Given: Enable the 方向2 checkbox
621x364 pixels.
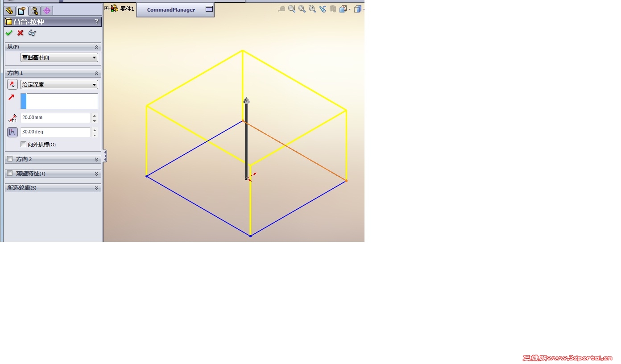Looking at the screenshot, I should tap(10, 159).
